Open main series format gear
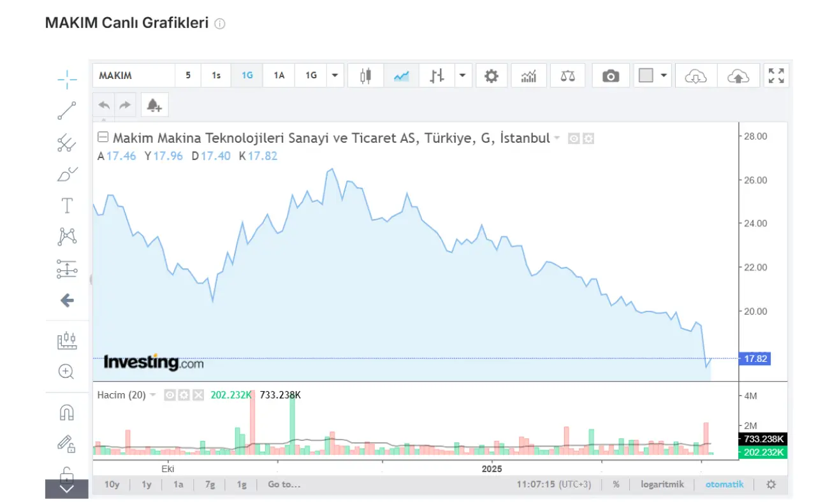This screenshot has width=816, height=504. tap(588, 138)
